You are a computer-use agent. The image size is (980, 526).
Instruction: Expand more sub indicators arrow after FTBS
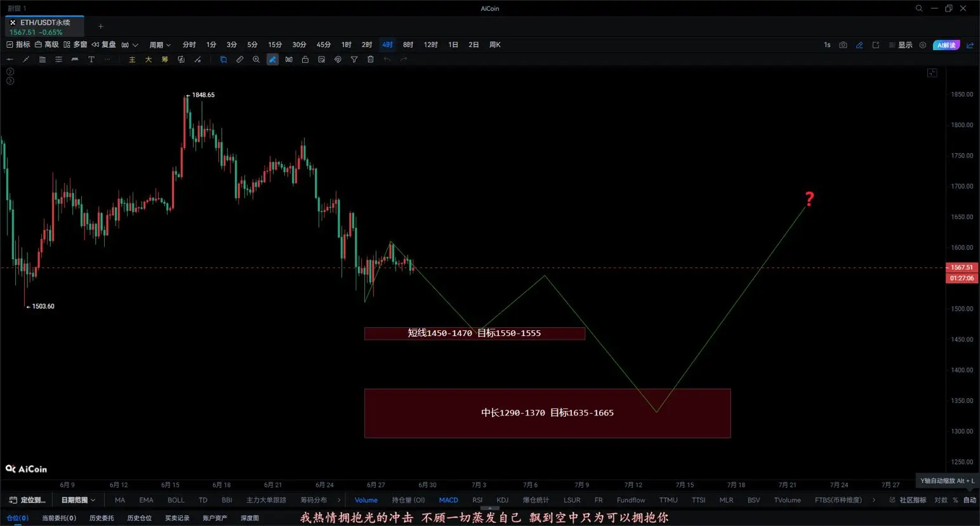click(x=874, y=501)
